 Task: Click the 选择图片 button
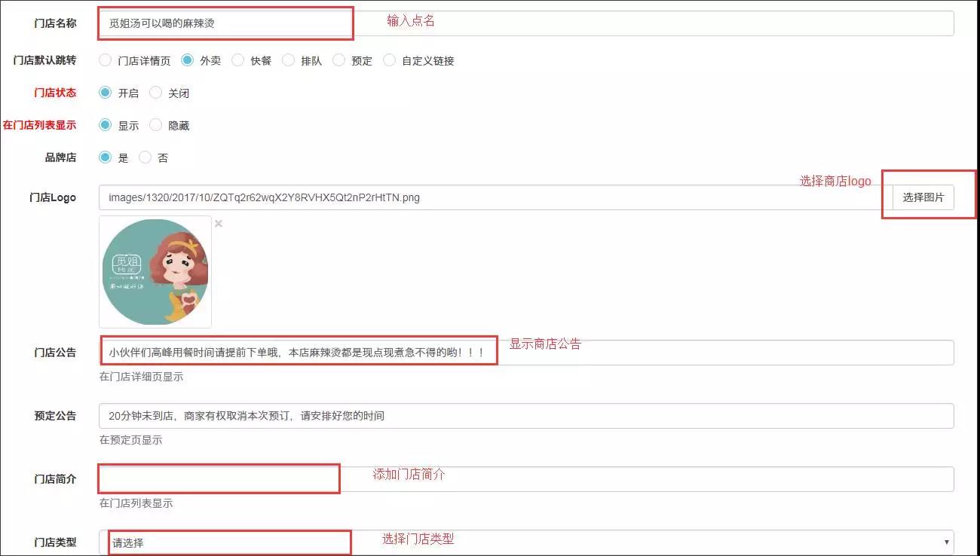(923, 197)
